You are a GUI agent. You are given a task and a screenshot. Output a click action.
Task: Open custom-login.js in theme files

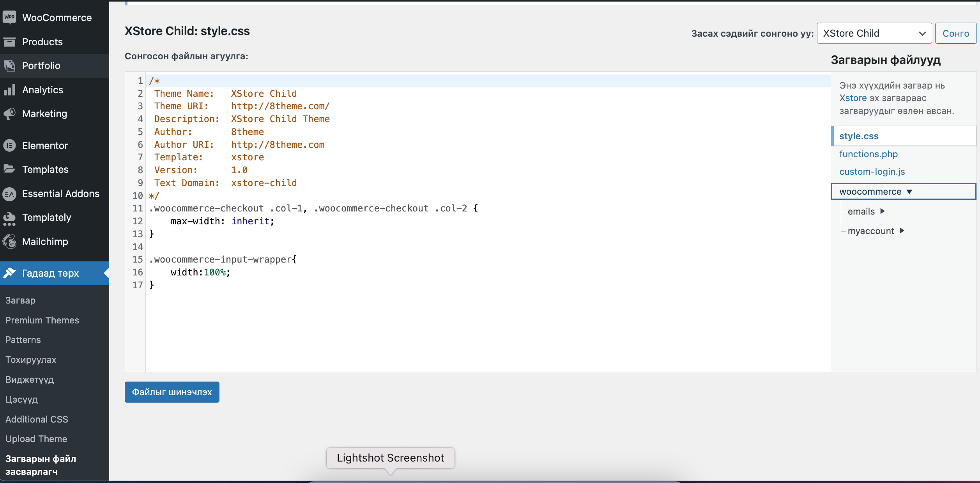872,172
